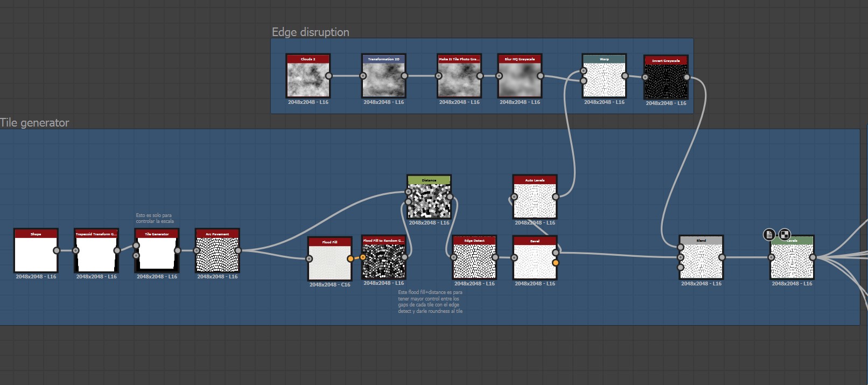This screenshot has height=385, width=868.
Task: Select the Flood Fill node
Action: click(x=330, y=258)
